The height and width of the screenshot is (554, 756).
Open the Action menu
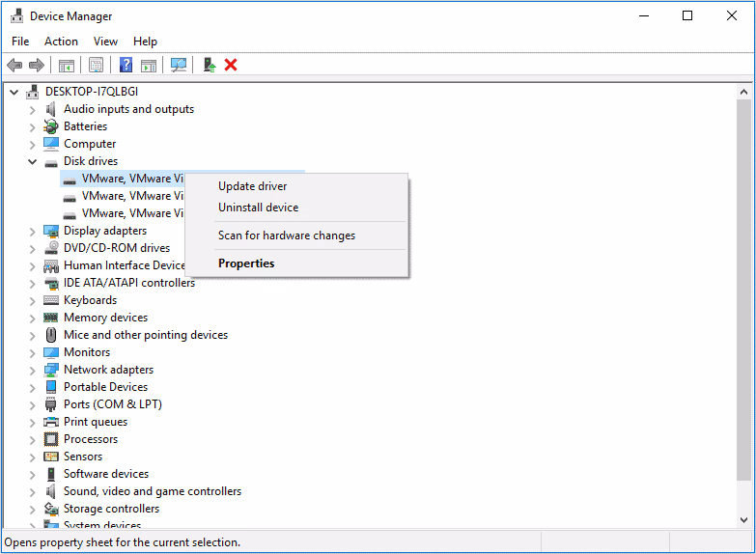click(x=61, y=42)
